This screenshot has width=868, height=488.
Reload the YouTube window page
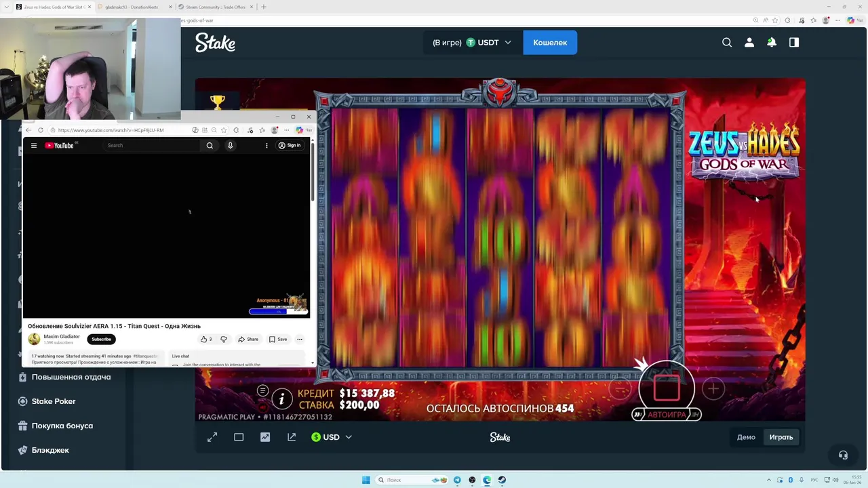click(x=41, y=130)
